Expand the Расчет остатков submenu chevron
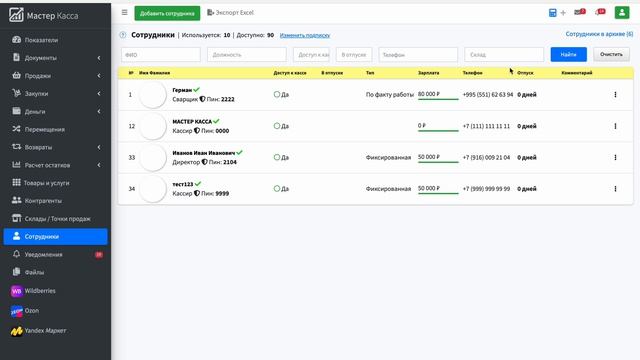This screenshot has height=360, width=640. 99,165
